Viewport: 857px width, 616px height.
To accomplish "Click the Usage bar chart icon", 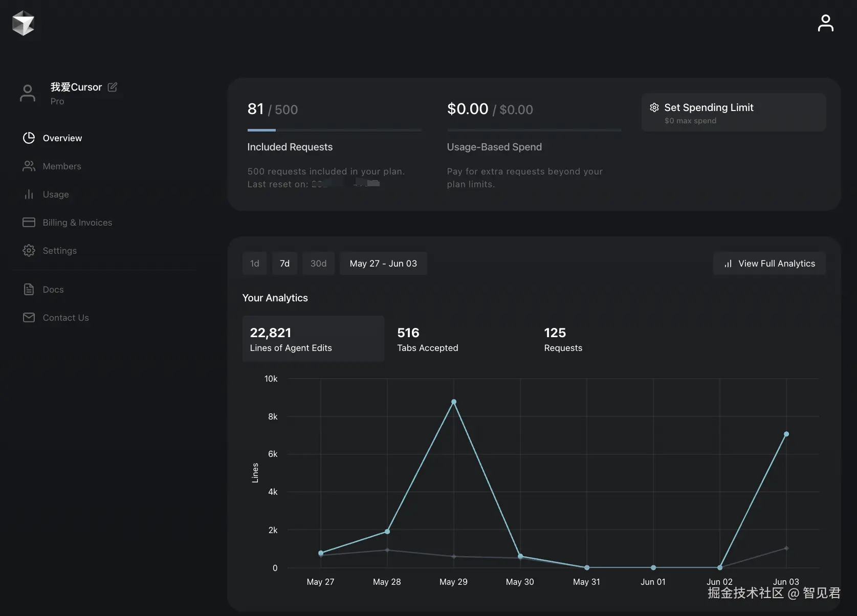I will point(29,194).
